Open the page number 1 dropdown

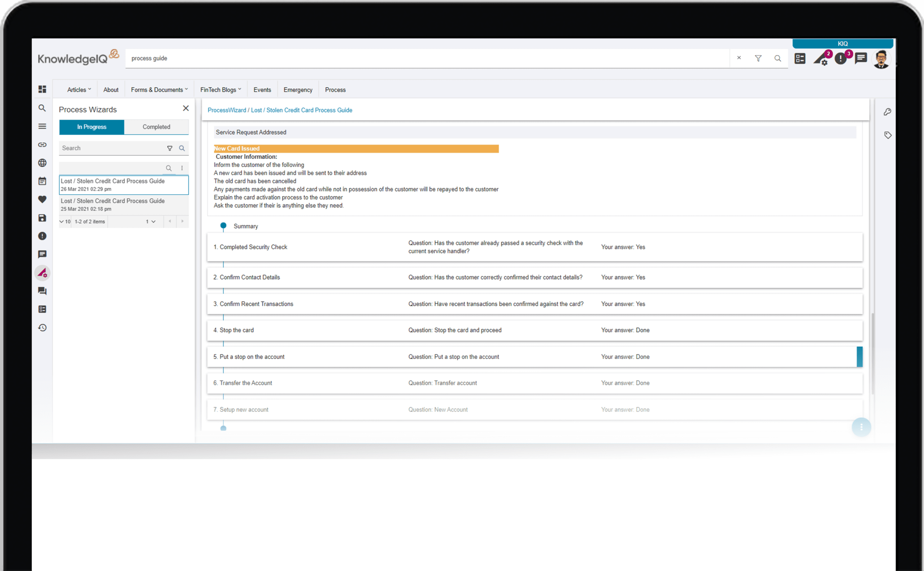(151, 222)
